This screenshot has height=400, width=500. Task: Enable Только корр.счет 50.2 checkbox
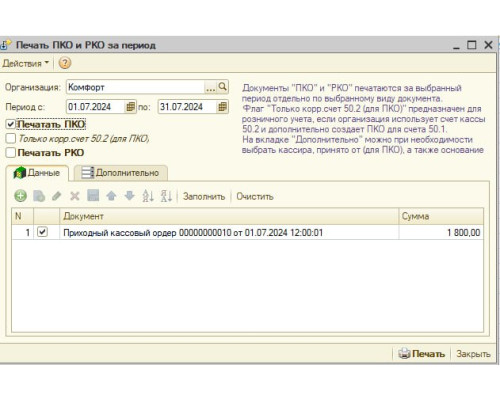(x=11, y=138)
